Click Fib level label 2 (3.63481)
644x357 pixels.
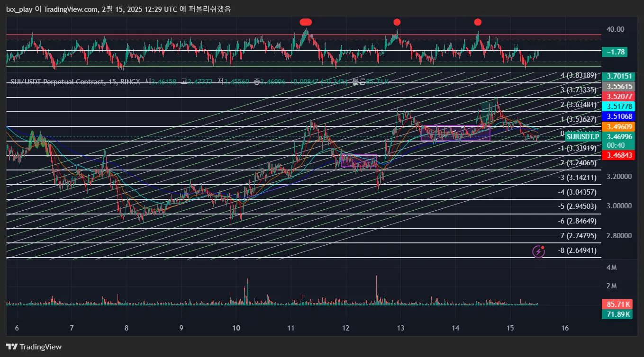pyautogui.click(x=579, y=105)
